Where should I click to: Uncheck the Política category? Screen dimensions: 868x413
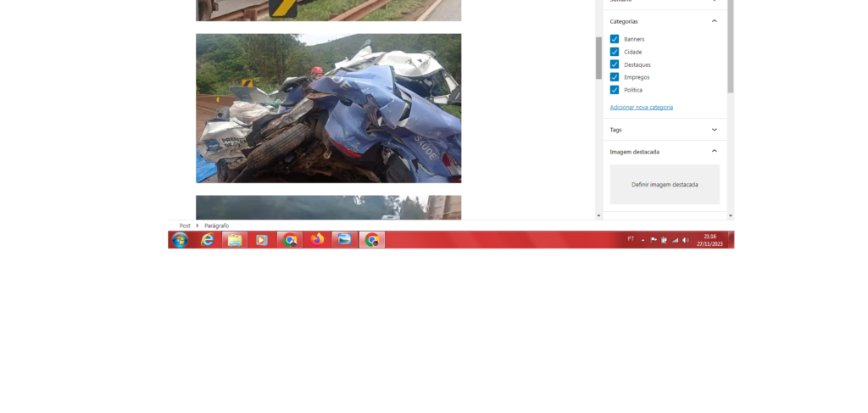pos(615,90)
